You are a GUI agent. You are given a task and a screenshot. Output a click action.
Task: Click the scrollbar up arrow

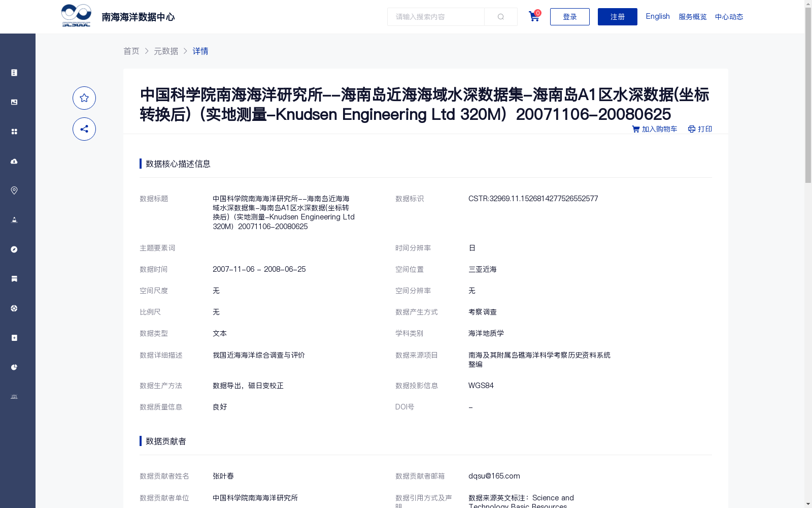tap(808, 3)
